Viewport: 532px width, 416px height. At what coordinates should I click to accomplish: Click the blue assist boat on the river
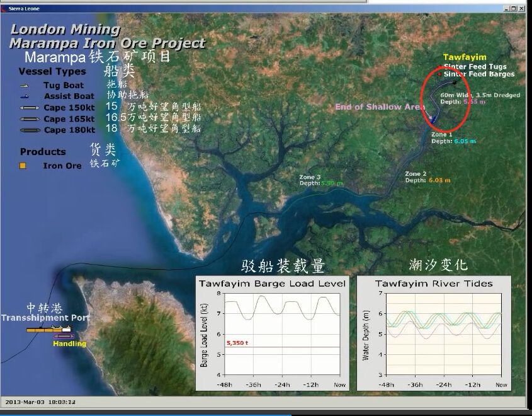click(433, 120)
